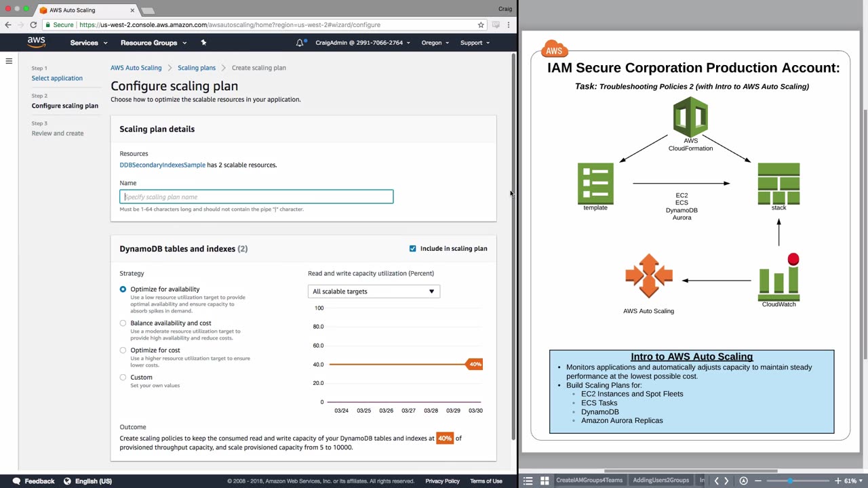Open the CraigAdmin account dropdown
Screen dimensions: 868x488
[x=363, y=43]
